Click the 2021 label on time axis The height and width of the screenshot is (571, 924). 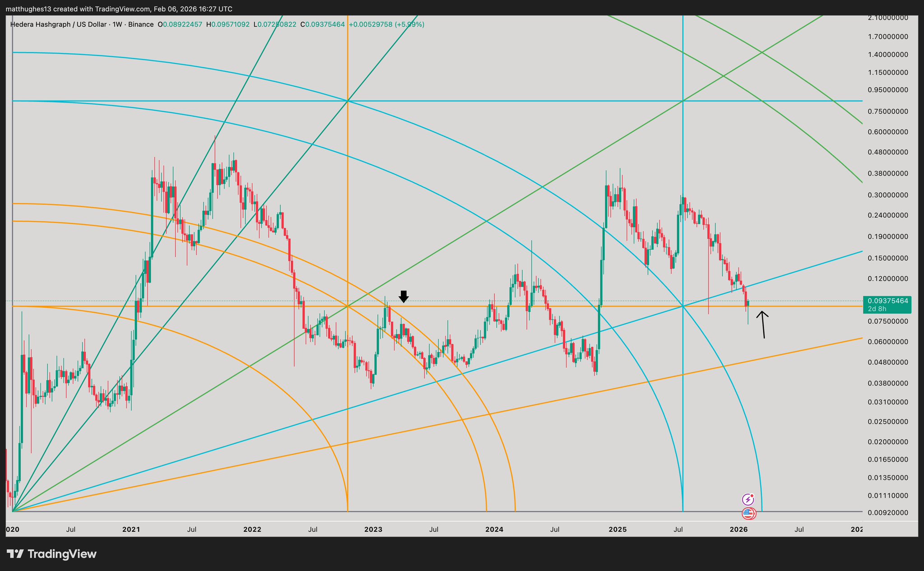(x=131, y=529)
